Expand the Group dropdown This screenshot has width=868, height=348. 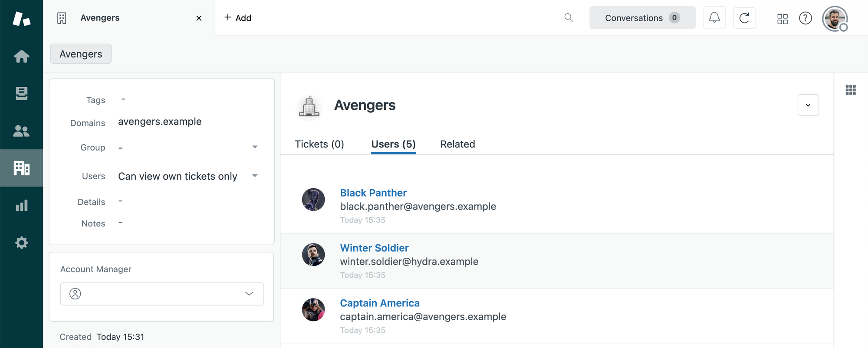(x=255, y=147)
